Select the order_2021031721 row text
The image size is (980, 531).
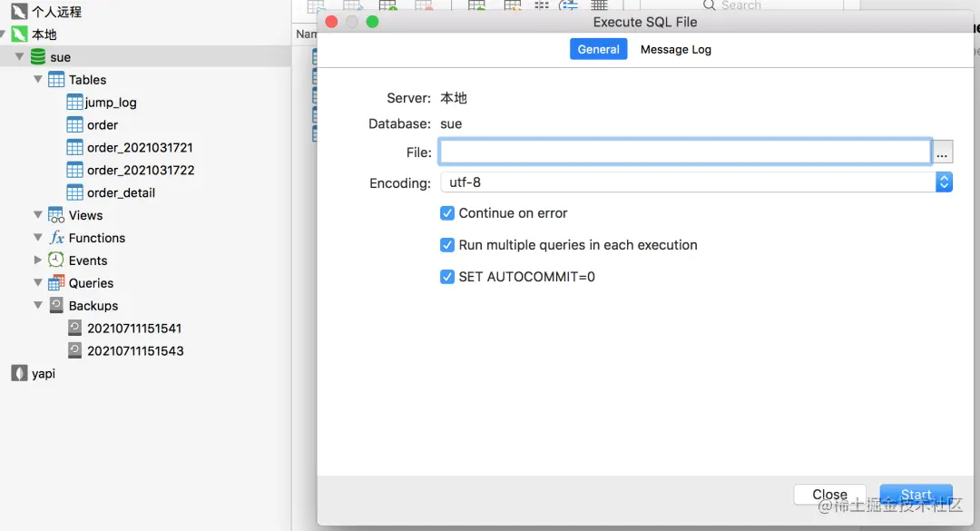click(140, 148)
